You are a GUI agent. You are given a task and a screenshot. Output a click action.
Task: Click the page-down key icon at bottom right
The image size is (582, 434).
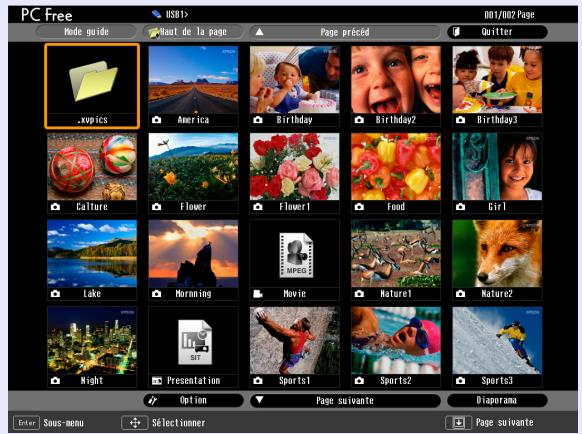click(x=458, y=422)
